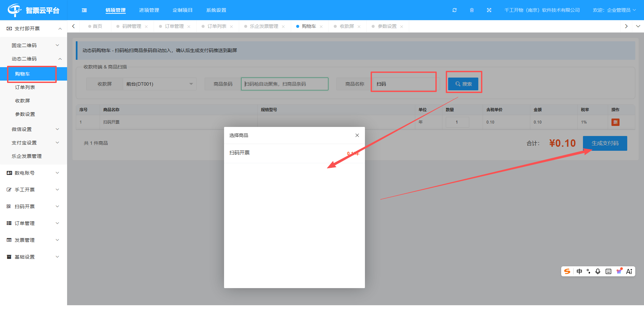The height and width of the screenshot is (320, 644).
Task: Delete the 扫码开票 row with red icon
Action: point(615,122)
